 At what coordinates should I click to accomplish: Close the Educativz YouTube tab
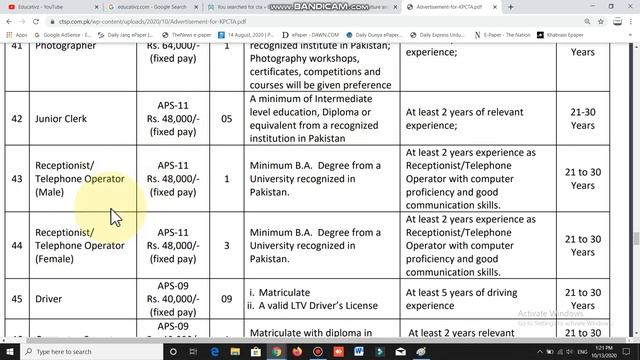tap(96, 7)
